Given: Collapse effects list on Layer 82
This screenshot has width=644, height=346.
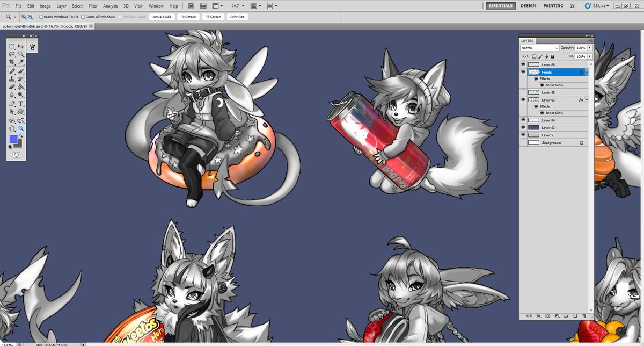Looking at the screenshot, I should pos(587,100).
